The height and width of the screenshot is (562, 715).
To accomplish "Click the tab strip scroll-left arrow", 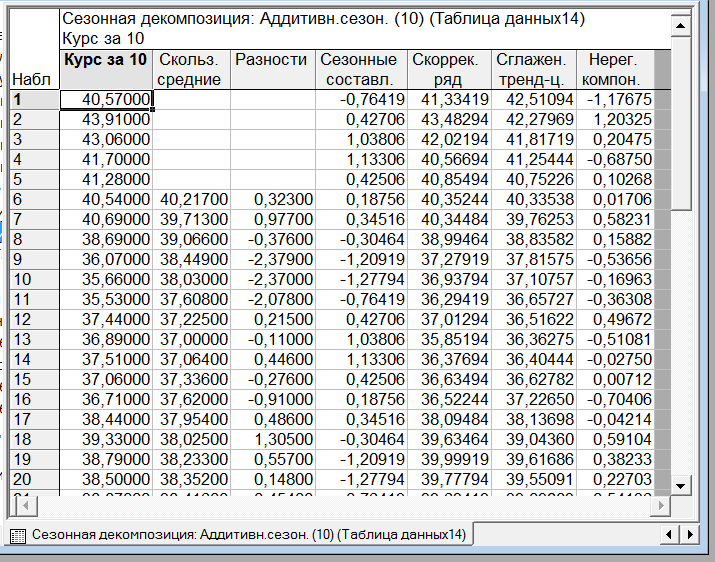I will tap(669, 534).
